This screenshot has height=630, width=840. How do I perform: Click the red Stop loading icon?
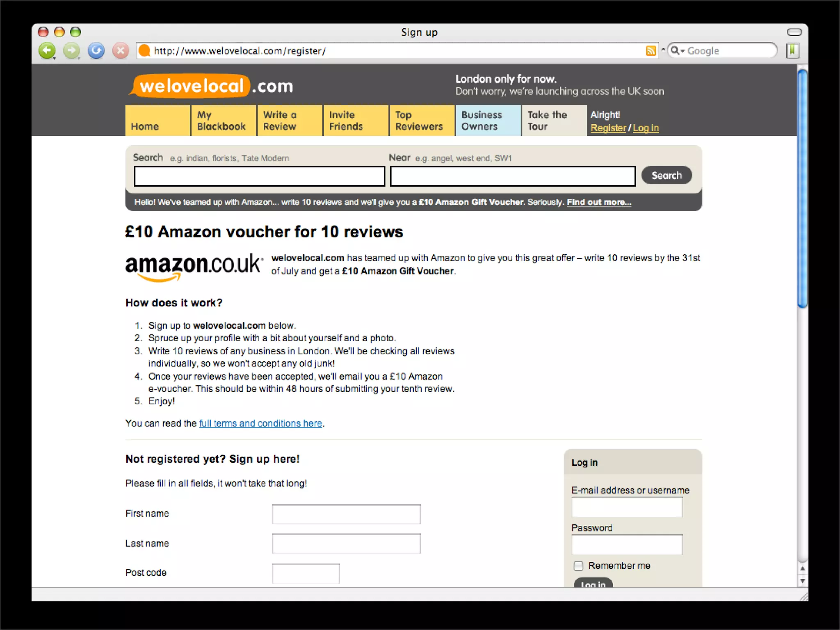[x=121, y=51]
